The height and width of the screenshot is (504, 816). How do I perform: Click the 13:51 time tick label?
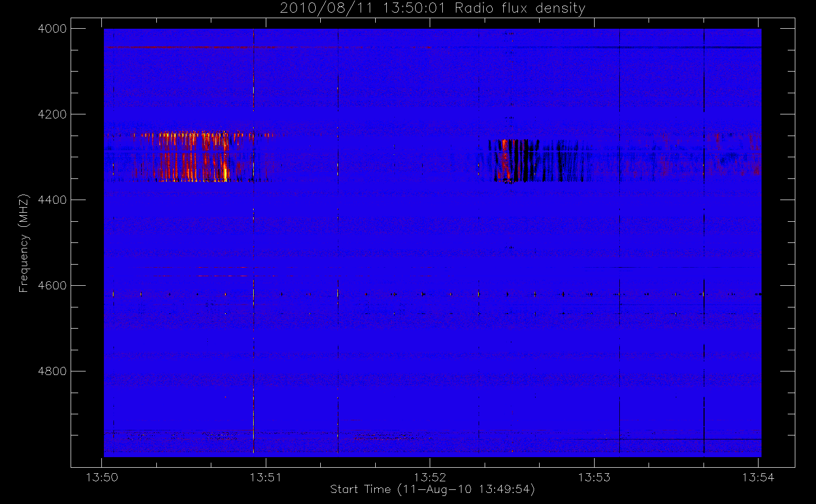(x=266, y=477)
